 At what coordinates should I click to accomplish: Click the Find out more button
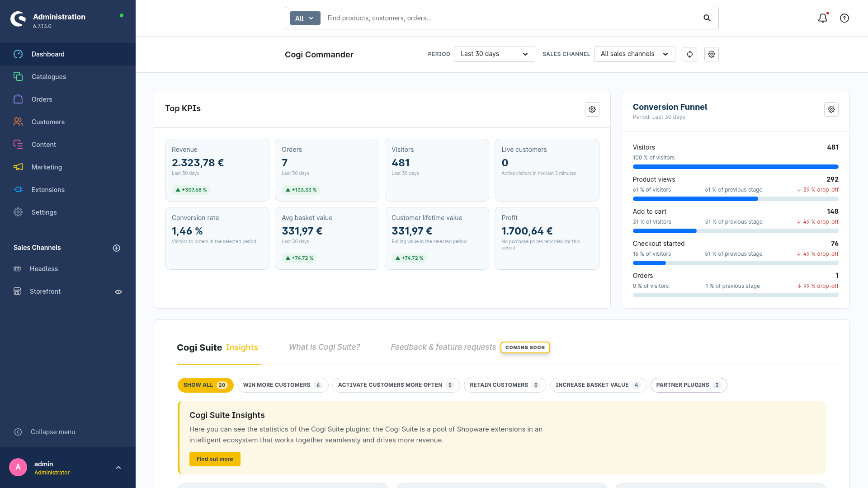tap(215, 459)
